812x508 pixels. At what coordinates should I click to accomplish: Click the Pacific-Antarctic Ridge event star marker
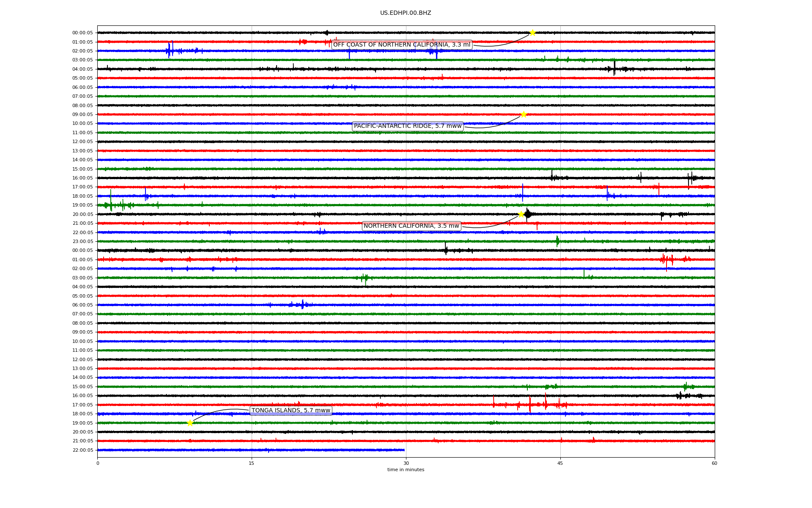point(524,114)
